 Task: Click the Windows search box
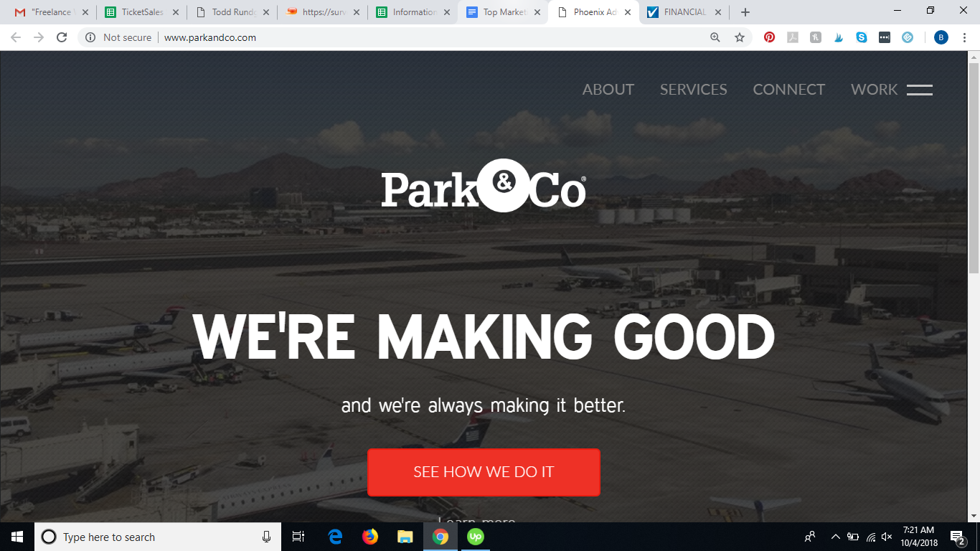pos(158,537)
